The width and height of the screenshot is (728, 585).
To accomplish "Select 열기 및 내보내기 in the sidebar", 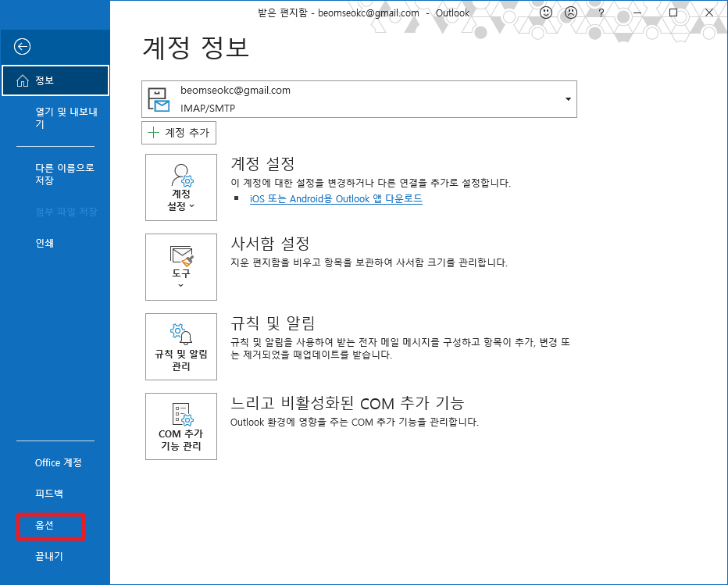I will pyautogui.click(x=66, y=117).
